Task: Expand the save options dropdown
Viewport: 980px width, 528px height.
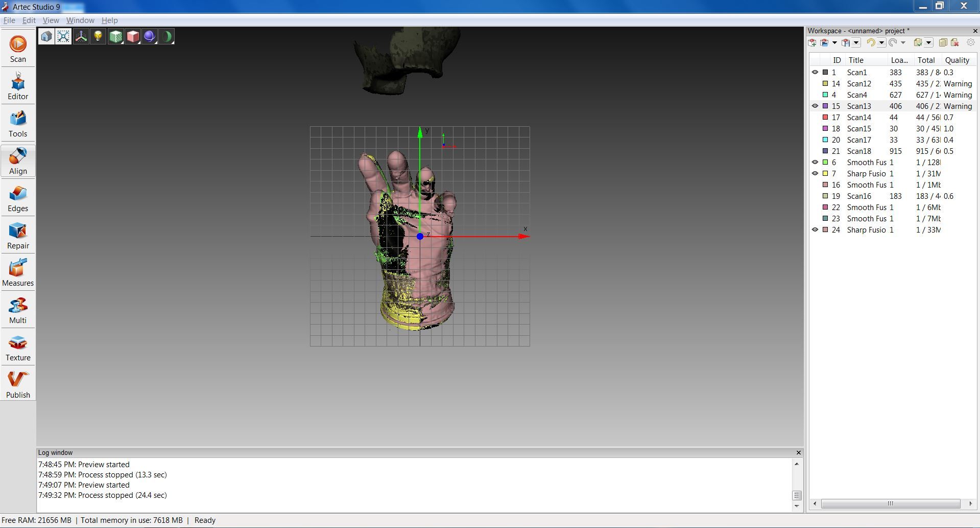Action: click(x=855, y=43)
